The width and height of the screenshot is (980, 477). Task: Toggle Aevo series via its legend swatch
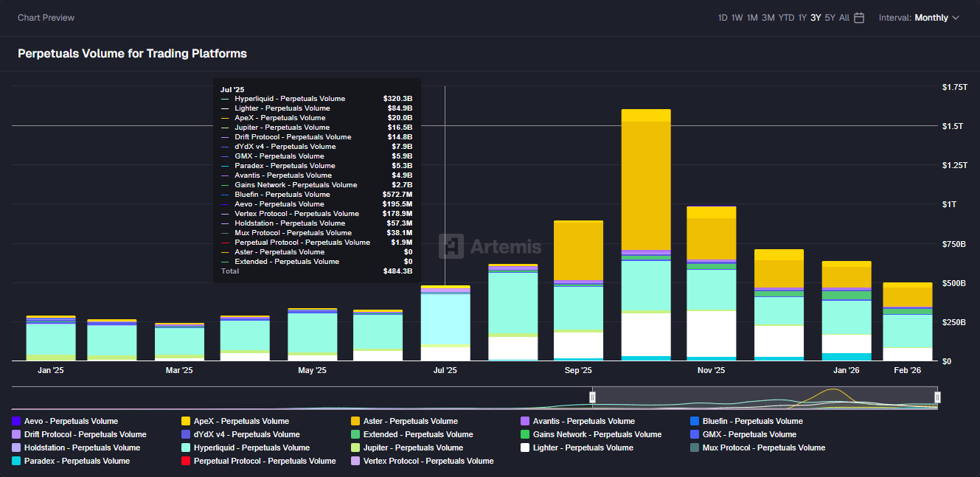coord(16,422)
